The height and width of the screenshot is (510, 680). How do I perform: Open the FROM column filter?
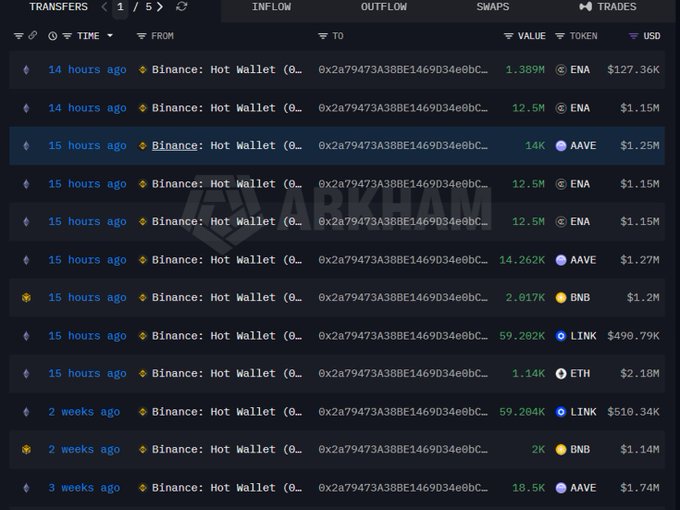point(141,36)
